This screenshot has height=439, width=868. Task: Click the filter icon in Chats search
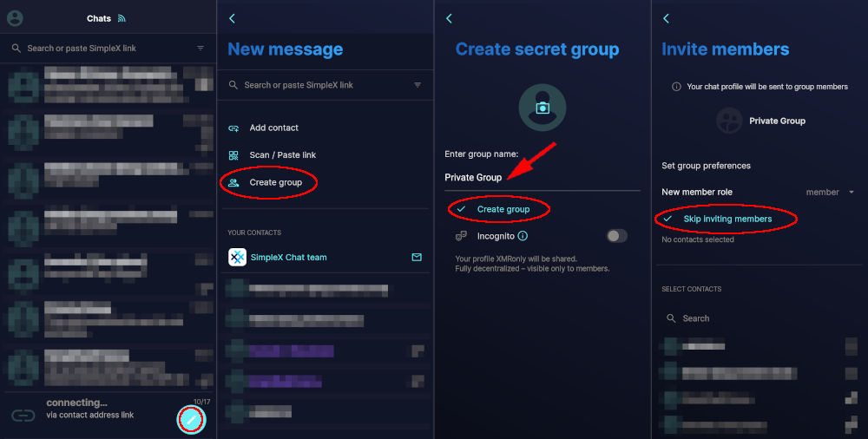pyautogui.click(x=201, y=49)
